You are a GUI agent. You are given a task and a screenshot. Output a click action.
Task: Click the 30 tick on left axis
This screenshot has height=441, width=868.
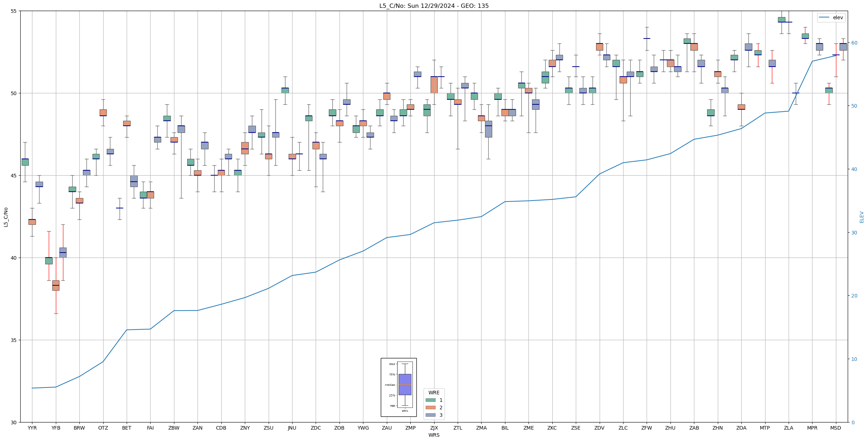(x=14, y=422)
